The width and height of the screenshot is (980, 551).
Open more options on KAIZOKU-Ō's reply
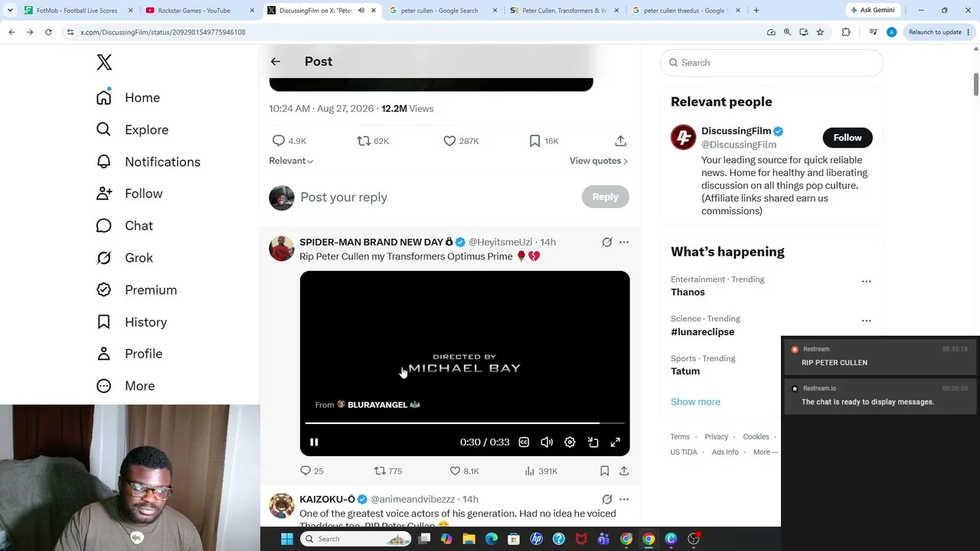[624, 499]
